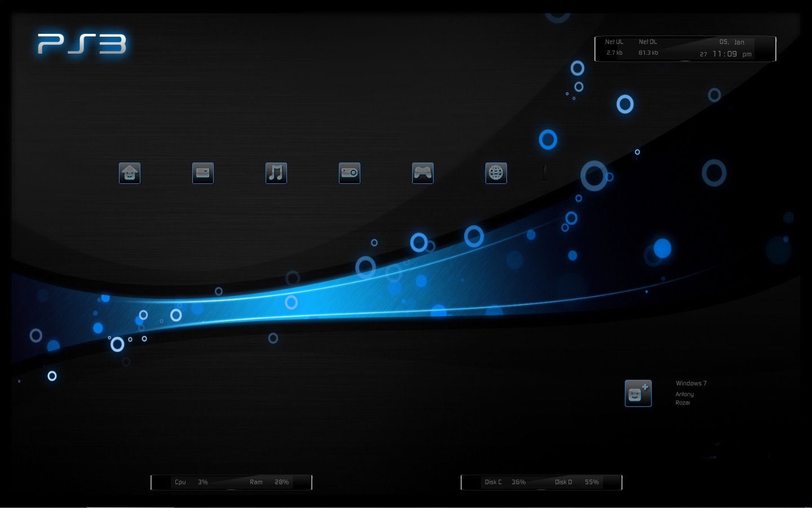812x508 pixels.
Task: Click the 27 seconds counter on the clock
Action: click(703, 54)
